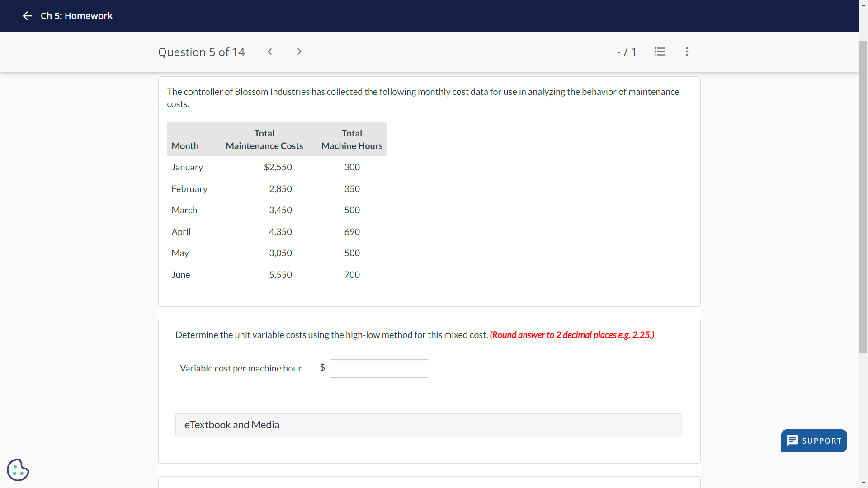Click Question 5 of 14 header
This screenshot has height=488, width=868.
[201, 52]
